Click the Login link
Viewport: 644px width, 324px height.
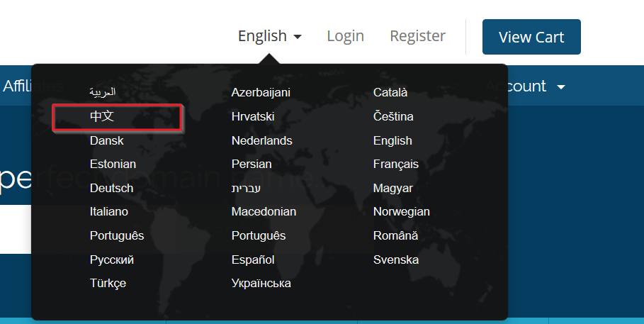[345, 36]
